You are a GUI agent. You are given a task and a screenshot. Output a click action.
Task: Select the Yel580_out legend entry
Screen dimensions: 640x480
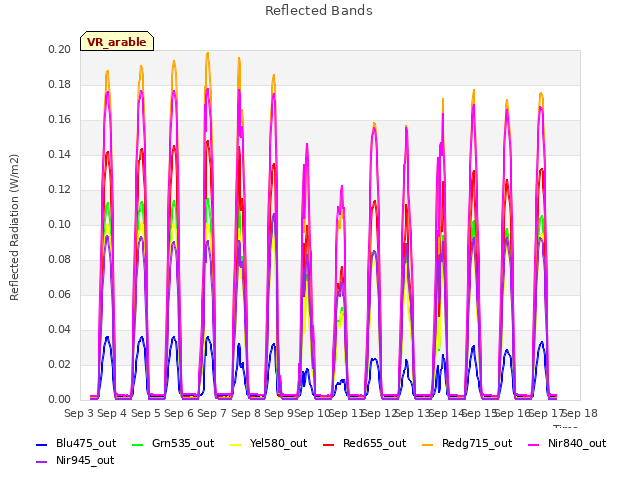tap(269, 444)
